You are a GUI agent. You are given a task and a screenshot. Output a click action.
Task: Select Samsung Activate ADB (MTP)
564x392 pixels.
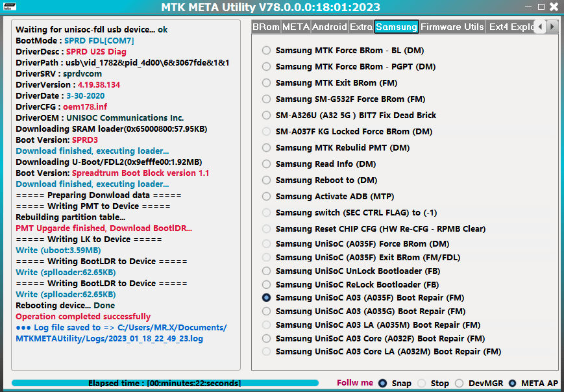coord(266,196)
